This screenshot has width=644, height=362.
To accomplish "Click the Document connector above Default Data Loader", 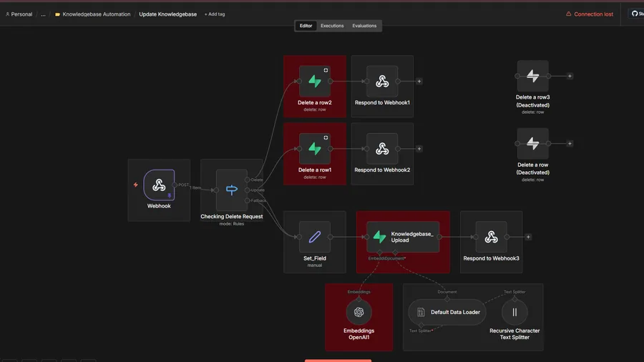I will pyautogui.click(x=447, y=298).
